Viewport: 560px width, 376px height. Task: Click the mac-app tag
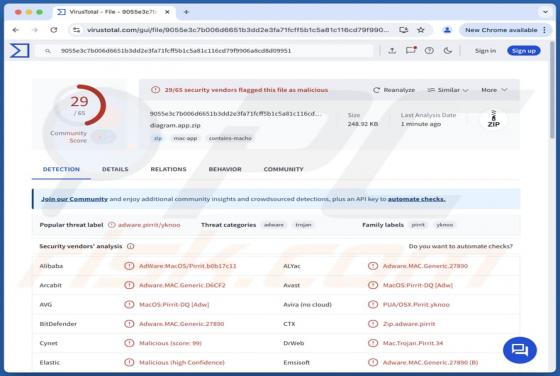[185, 138]
